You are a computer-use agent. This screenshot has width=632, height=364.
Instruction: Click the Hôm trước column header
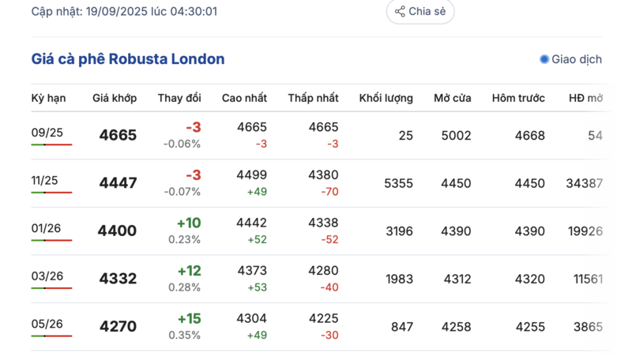pos(518,98)
